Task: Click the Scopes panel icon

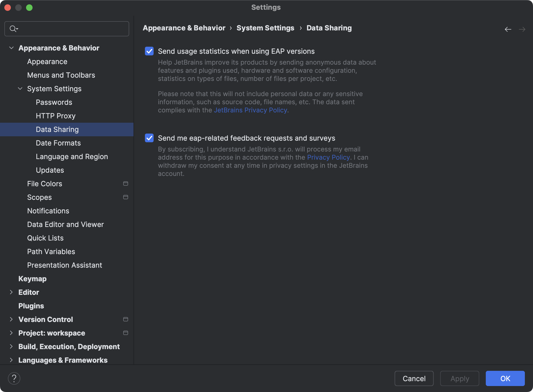Action: (x=125, y=197)
